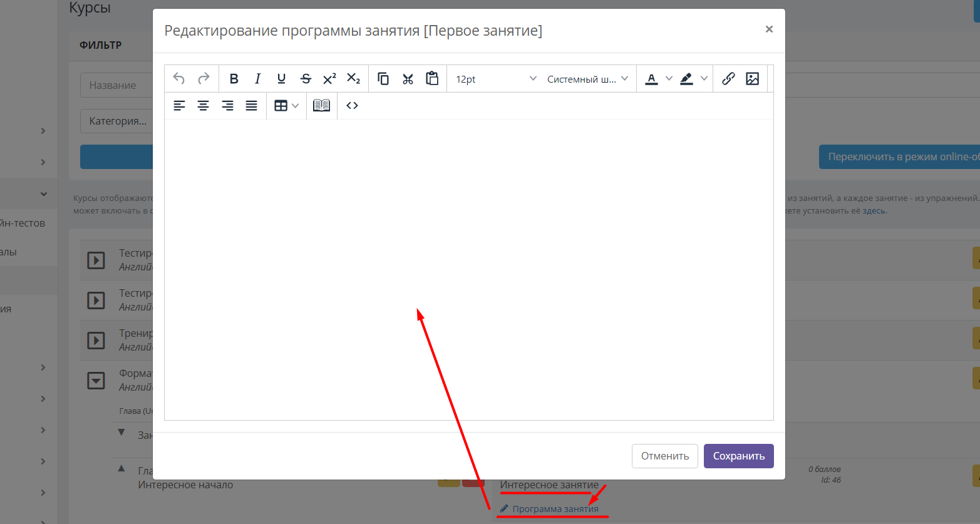Toggle italic formatting
Screen dimensions: 980x524
pyautogui.click(x=257, y=78)
